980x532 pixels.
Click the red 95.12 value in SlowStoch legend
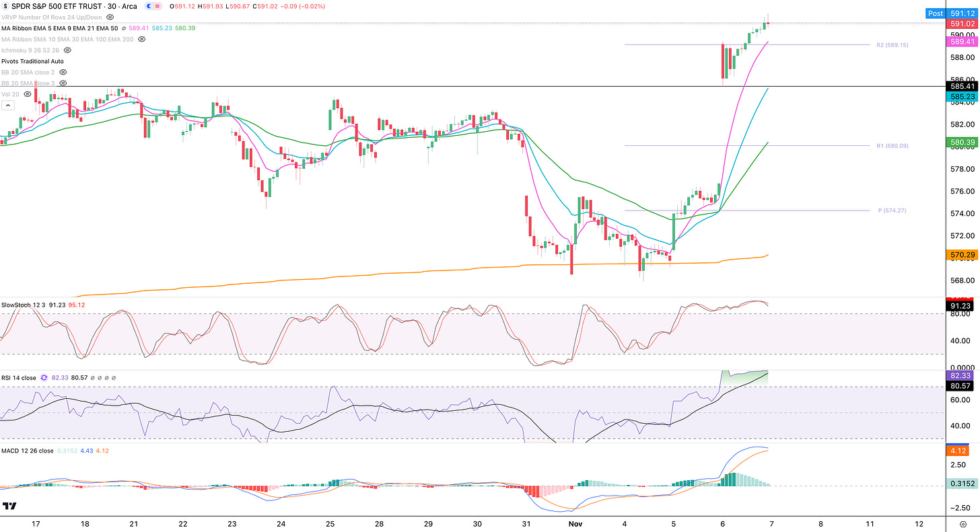click(76, 305)
